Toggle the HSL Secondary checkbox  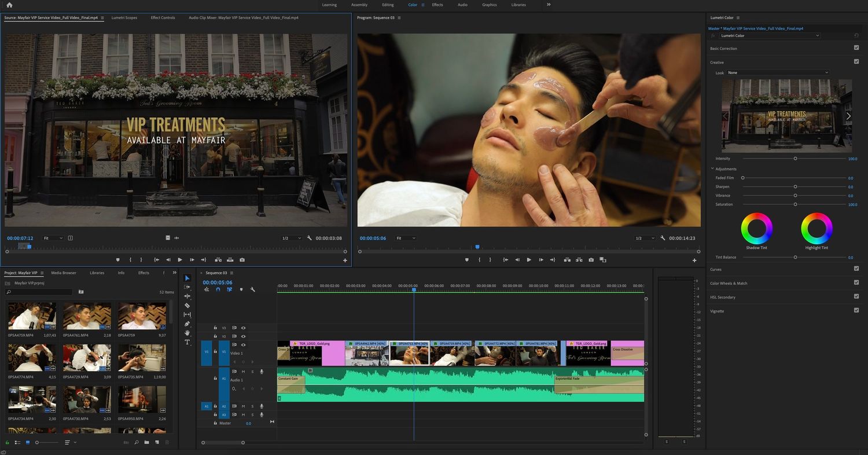click(856, 296)
